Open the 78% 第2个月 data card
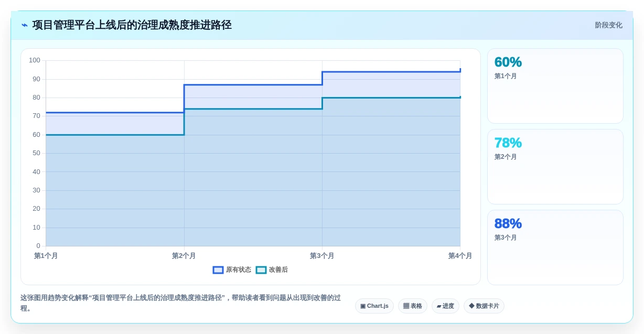644x334 pixels. tap(555, 167)
